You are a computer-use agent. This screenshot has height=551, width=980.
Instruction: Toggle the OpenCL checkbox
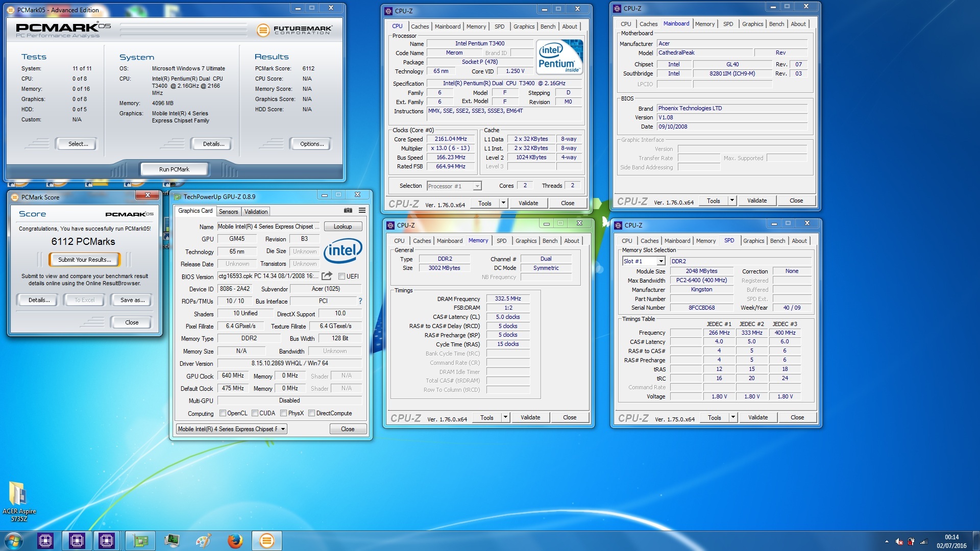[x=223, y=413]
